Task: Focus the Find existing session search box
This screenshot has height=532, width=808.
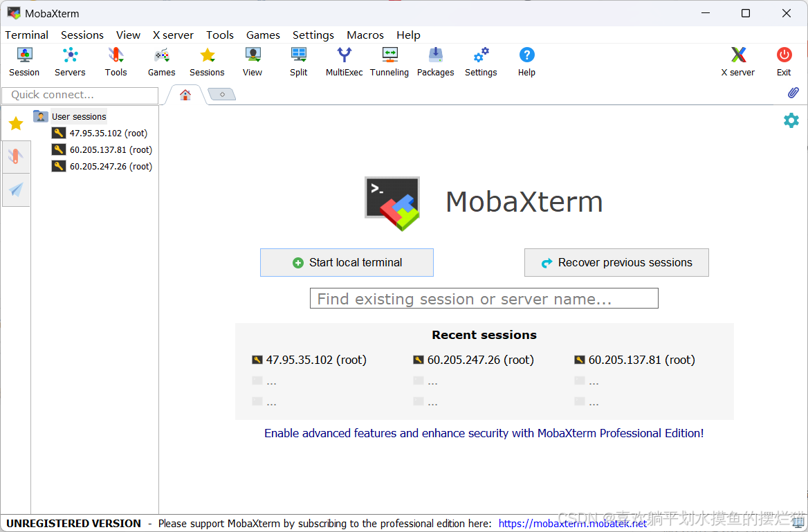Action: [484, 298]
